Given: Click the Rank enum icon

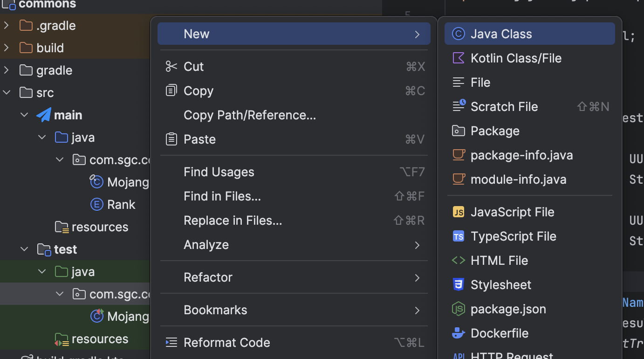Looking at the screenshot, I should click(96, 205).
